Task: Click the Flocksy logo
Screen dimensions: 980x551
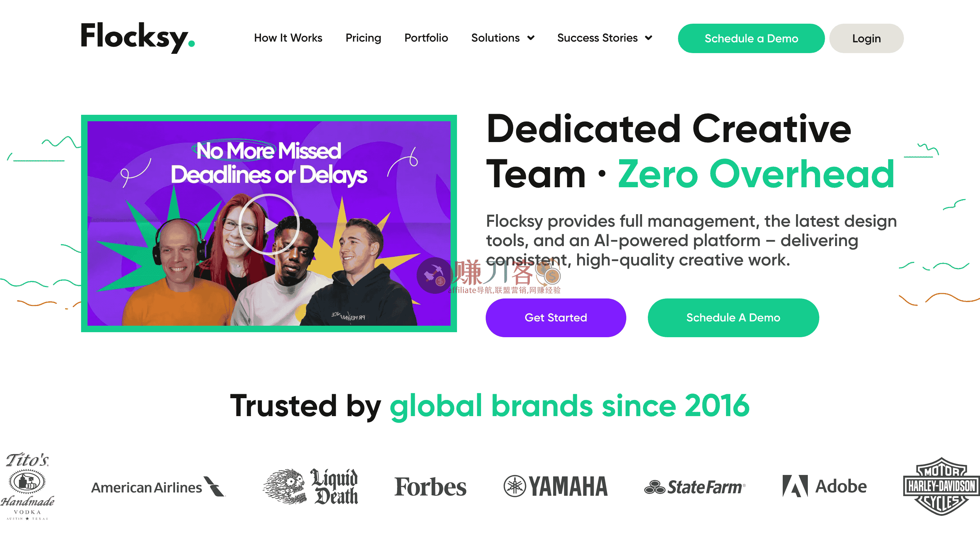Action: [138, 38]
